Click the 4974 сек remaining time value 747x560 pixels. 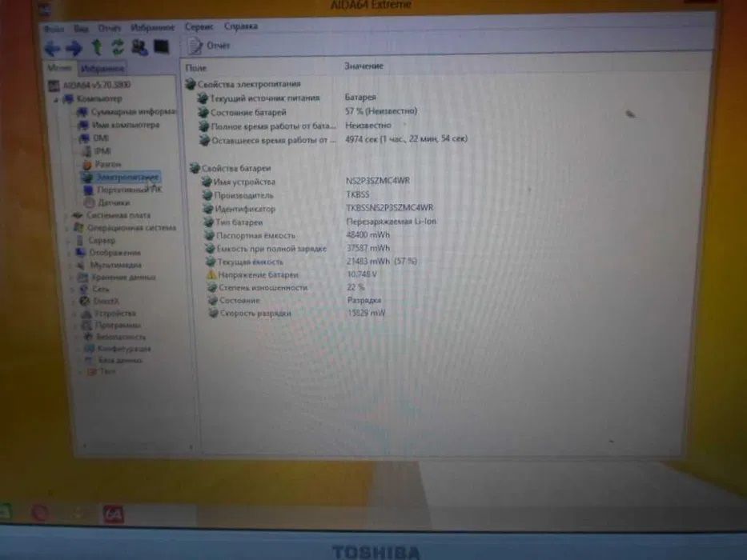[407, 138]
